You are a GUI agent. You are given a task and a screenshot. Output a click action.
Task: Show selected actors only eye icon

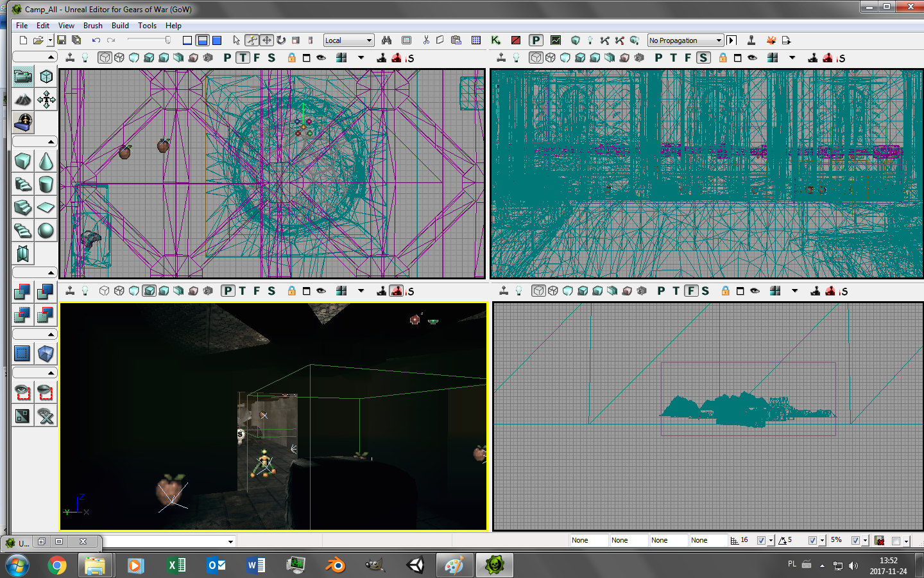[x=23, y=392]
